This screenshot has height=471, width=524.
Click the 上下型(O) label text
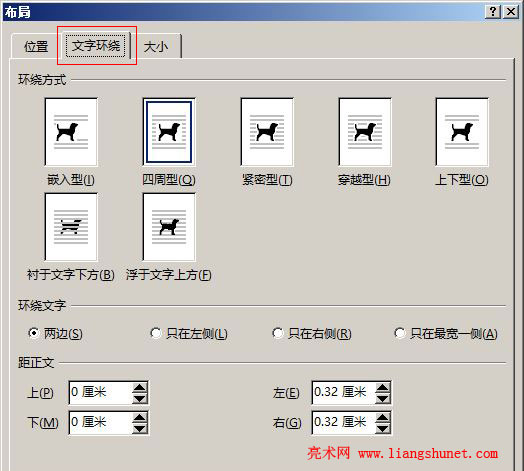point(462,180)
